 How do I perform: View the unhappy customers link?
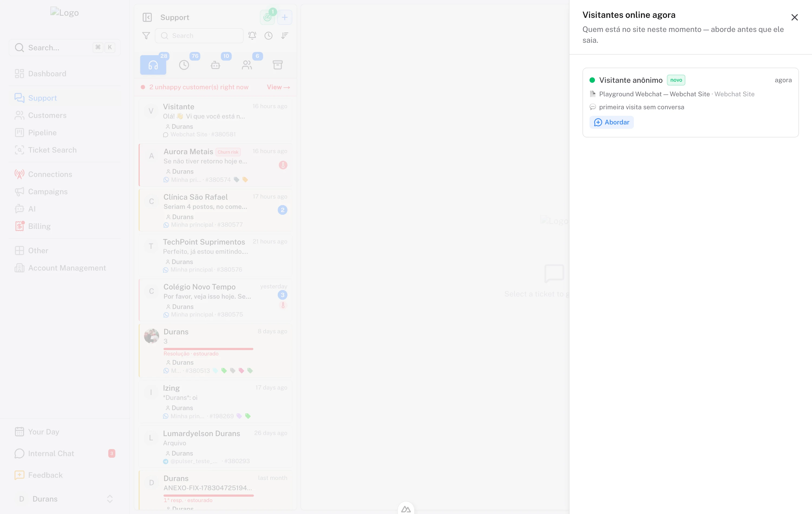tap(278, 87)
